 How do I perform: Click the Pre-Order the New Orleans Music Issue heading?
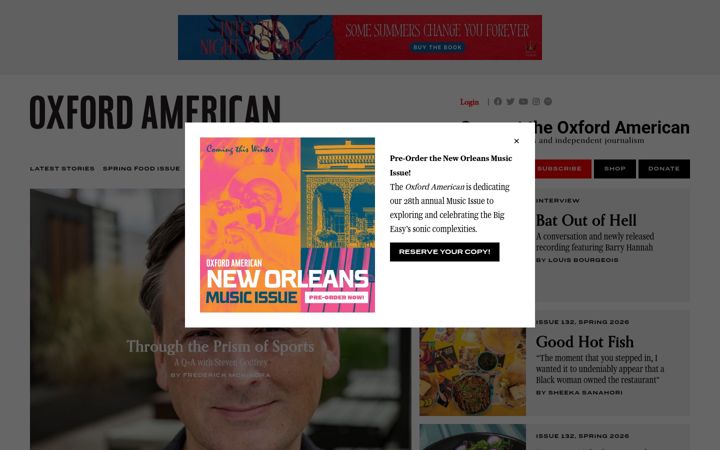pos(451,165)
